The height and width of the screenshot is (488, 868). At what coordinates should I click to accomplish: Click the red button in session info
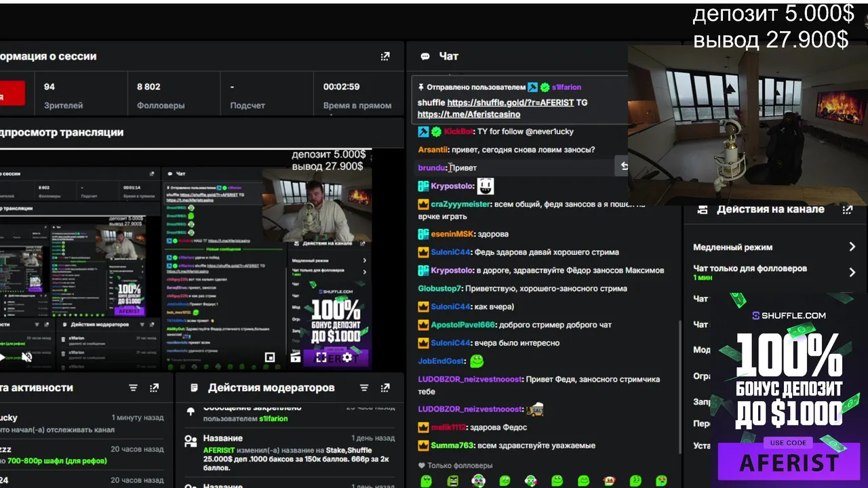pos(12,94)
